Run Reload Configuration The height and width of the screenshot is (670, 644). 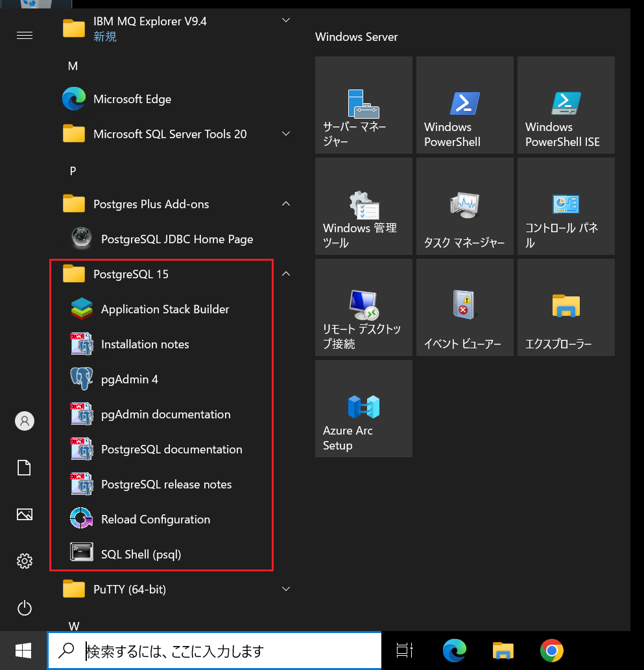point(171,519)
